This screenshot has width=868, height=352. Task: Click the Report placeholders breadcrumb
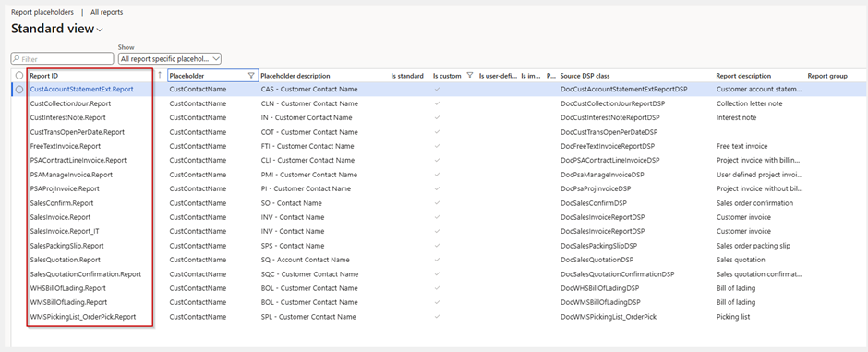(x=42, y=12)
